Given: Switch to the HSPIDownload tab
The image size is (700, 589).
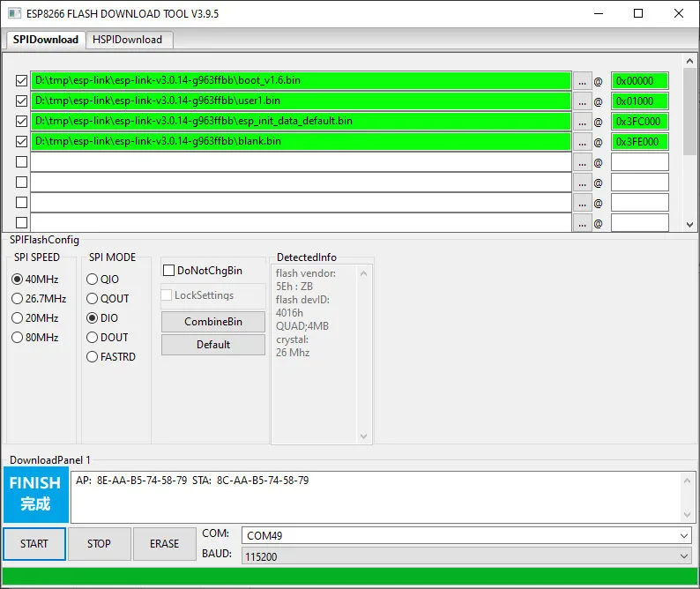Looking at the screenshot, I should point(129,40).
